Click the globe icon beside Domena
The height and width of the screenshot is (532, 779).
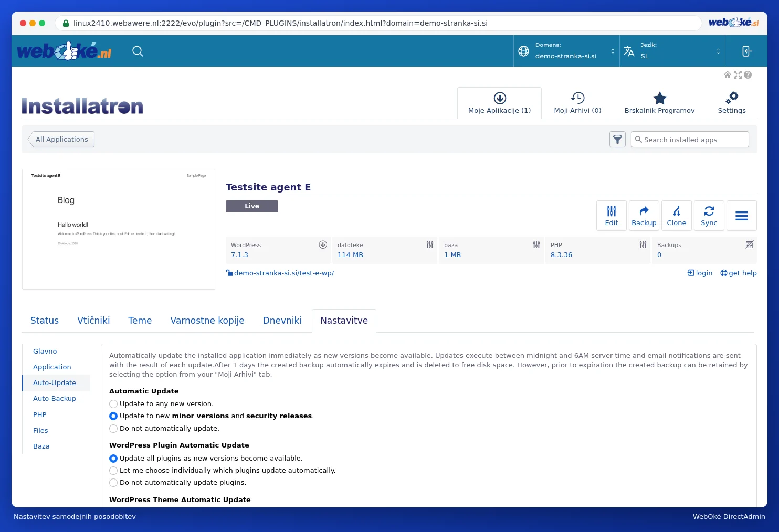523,51
